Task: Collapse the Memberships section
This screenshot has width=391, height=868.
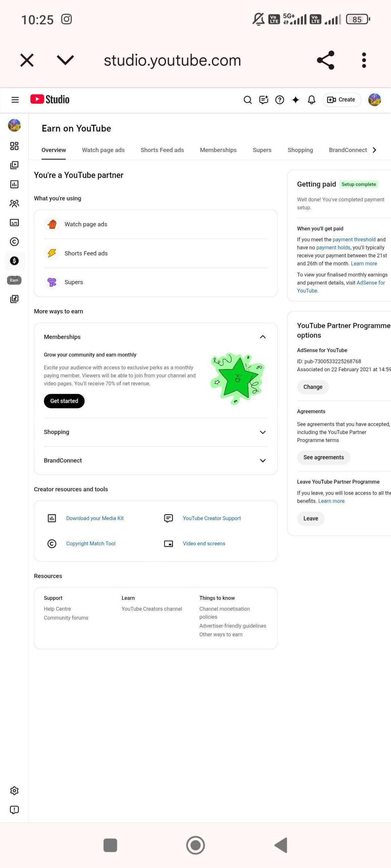Action: pos(262,337)
